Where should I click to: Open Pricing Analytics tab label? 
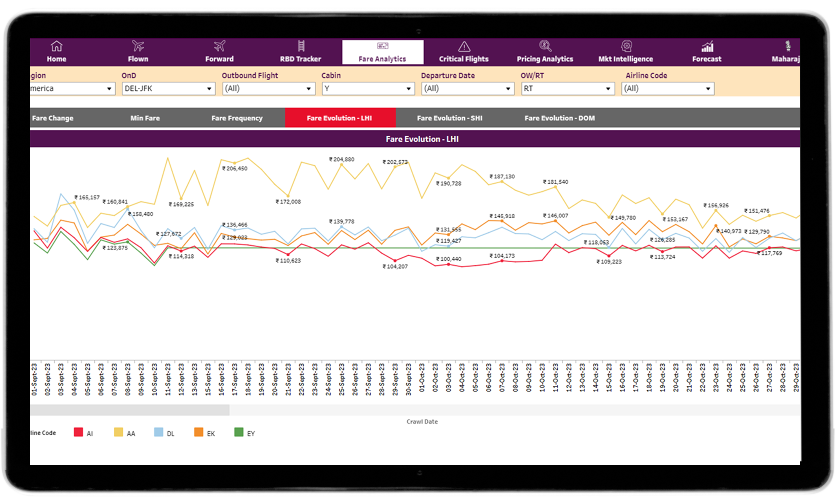tap(545, 59)
